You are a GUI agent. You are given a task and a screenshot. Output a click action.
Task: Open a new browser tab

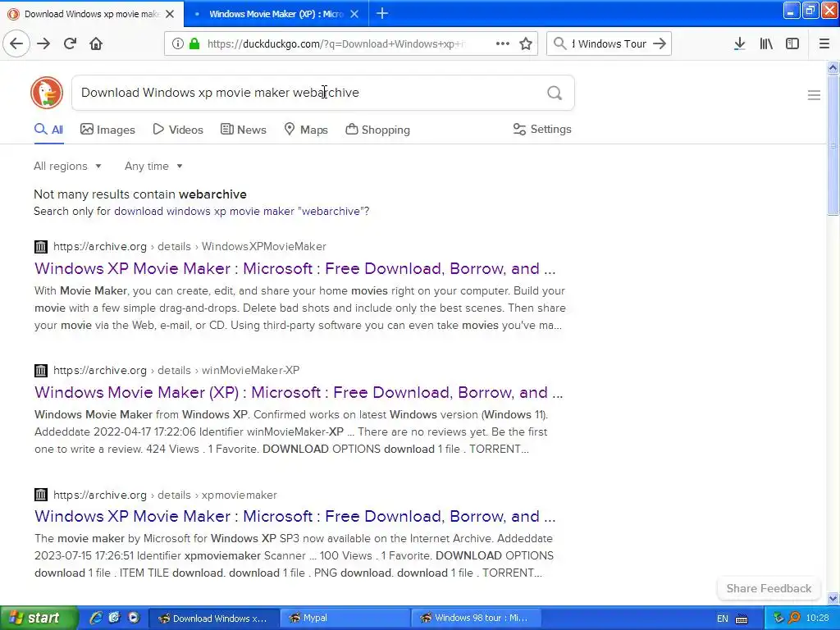[382, 13]
